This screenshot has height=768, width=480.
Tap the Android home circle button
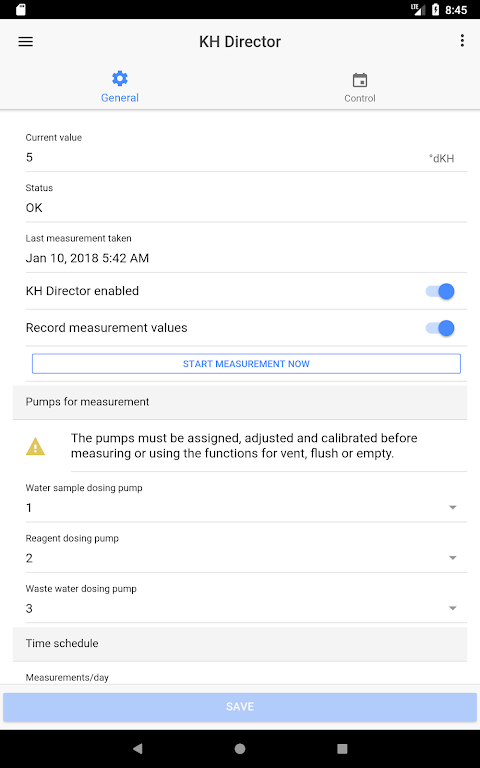pyautogui.click(x=240, y=748)
